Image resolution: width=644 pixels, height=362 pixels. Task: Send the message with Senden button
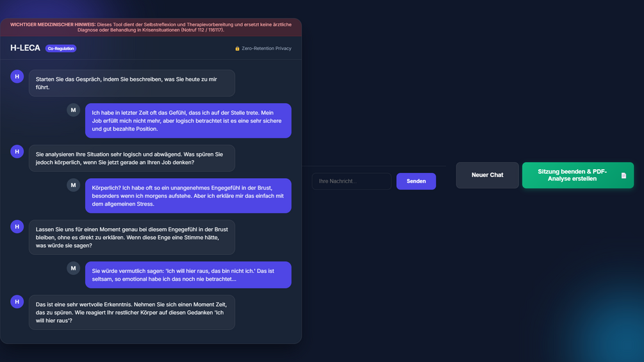point(416,181)
